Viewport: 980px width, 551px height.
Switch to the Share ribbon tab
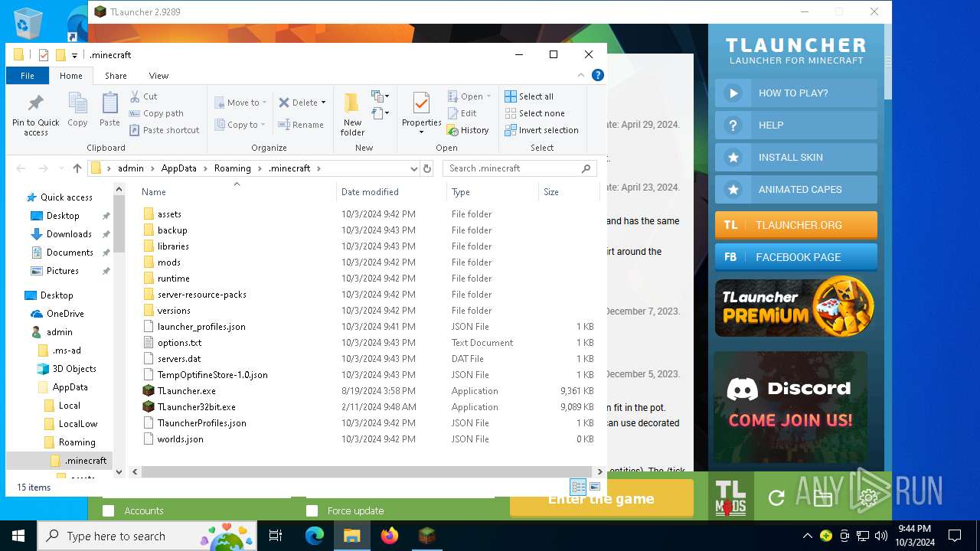pyautogui.click(x=116, y=76)
